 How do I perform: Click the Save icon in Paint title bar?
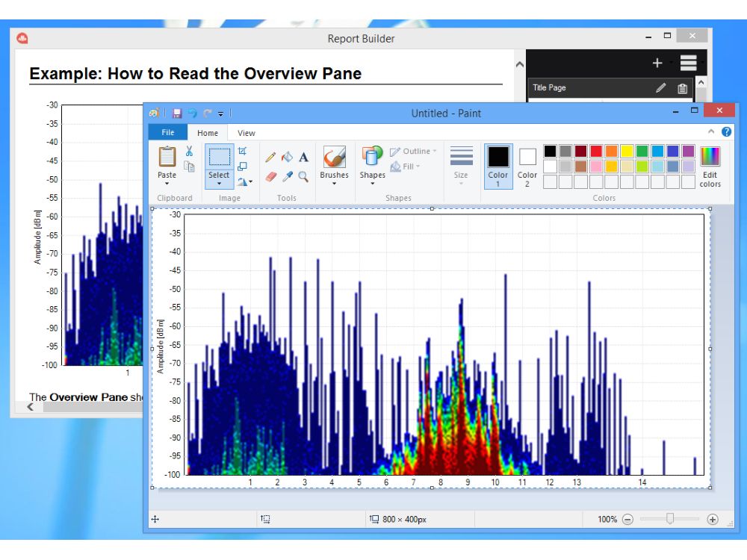tap(177, 113)
